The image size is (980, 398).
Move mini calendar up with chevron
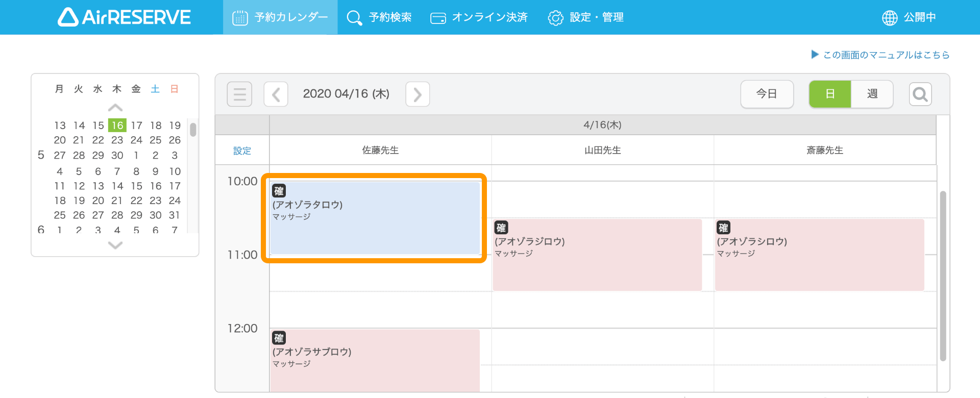pos(115,108)
